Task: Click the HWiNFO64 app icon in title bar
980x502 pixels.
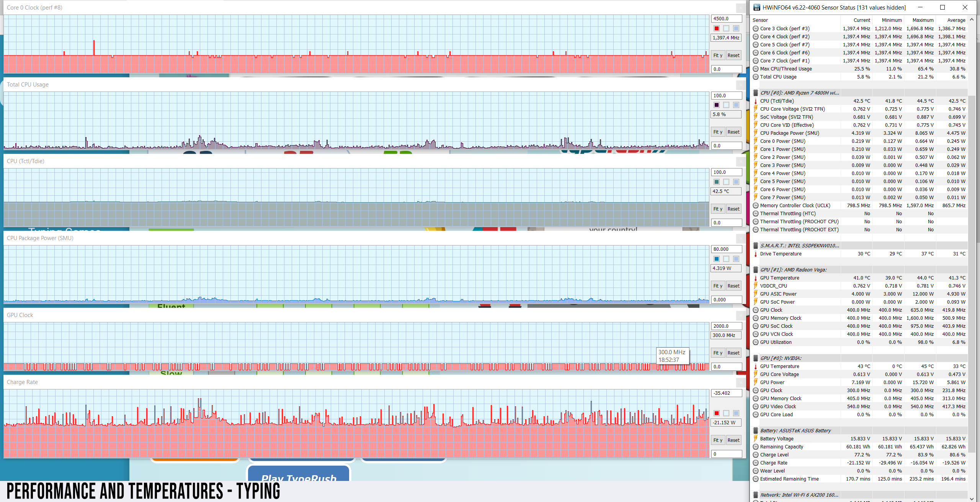Action: click(756, 7)
